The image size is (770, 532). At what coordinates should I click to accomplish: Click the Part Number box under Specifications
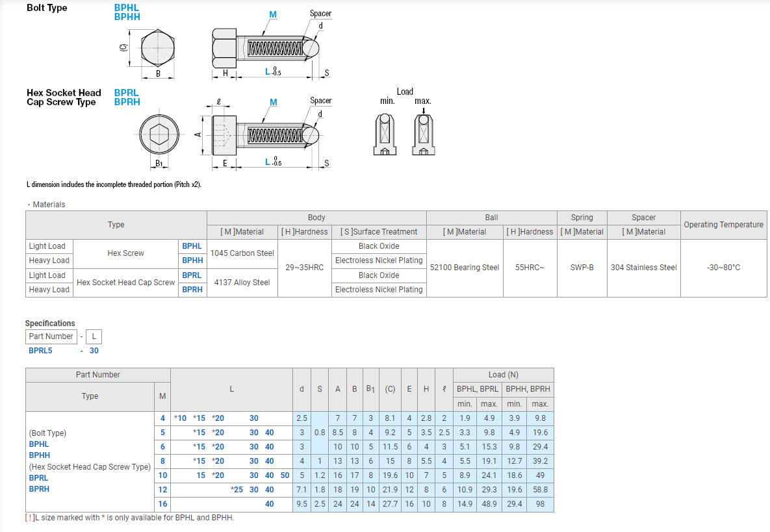[51, 336]
